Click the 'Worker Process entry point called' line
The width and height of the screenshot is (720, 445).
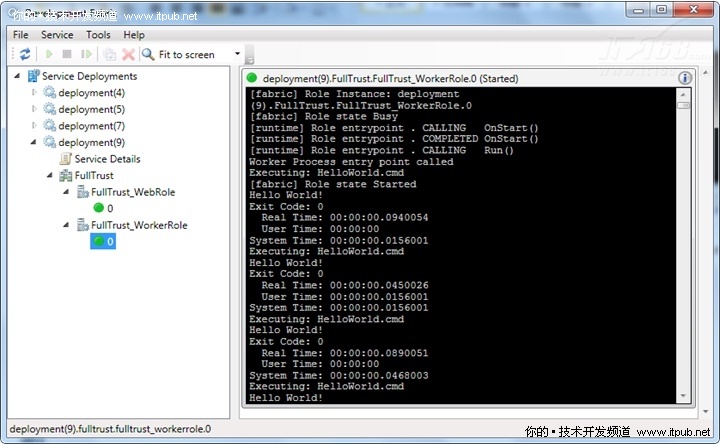pyautogui.click(x=351, y=162)
